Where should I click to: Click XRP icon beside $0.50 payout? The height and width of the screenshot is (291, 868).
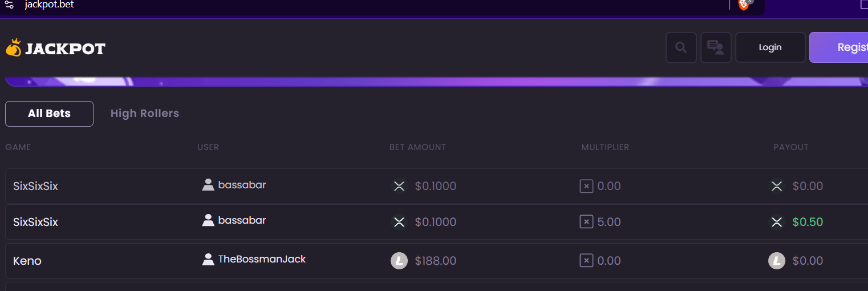tap(777, 222)
